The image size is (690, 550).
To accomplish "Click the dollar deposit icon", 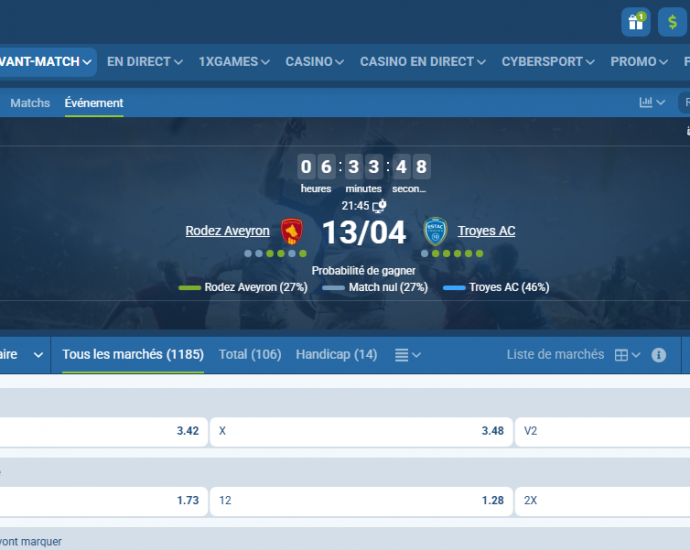I will (672, 21).
